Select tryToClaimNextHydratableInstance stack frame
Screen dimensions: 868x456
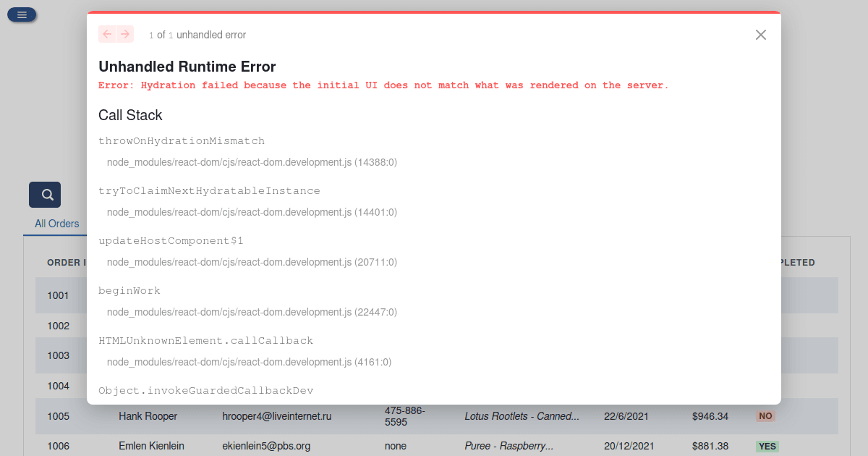pos(209,191)
